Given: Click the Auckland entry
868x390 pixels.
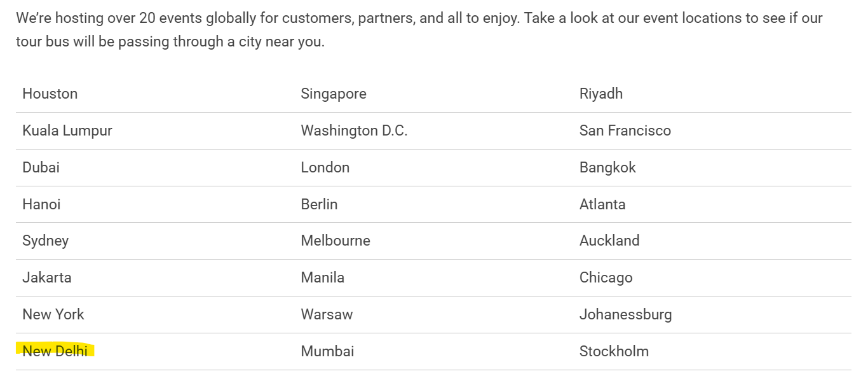Looking at the screenshot, I should pyautogui.click(x=609, y=240).
